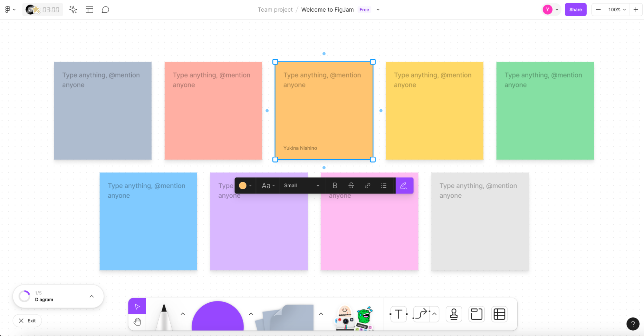Click the orange sticky's placeholder text
The image size is (644, 336).
point(322,80)
